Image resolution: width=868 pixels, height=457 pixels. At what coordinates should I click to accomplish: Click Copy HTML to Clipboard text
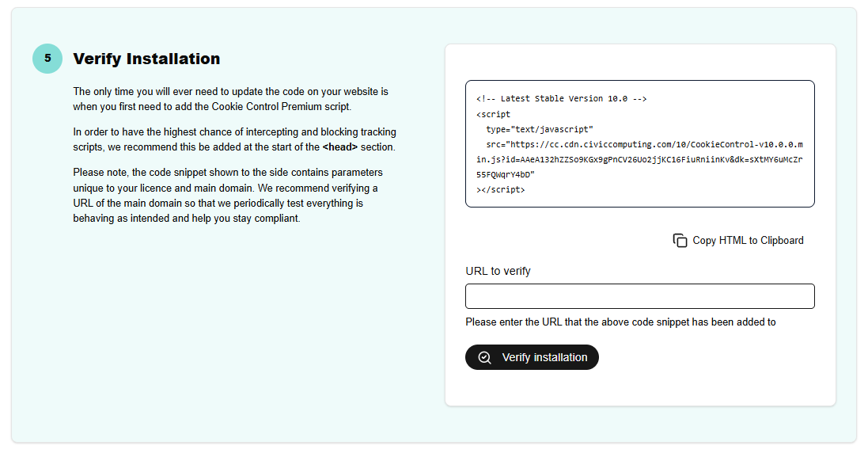click(748, 241)
